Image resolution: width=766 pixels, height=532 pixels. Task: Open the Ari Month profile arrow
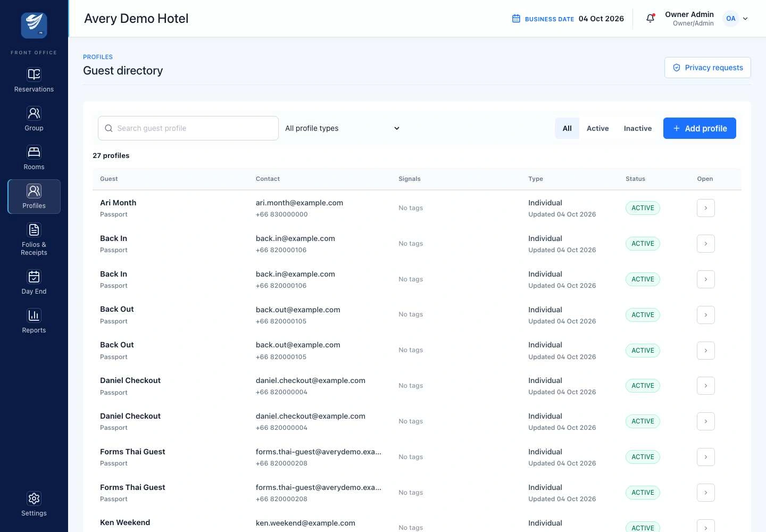[705, 208]
